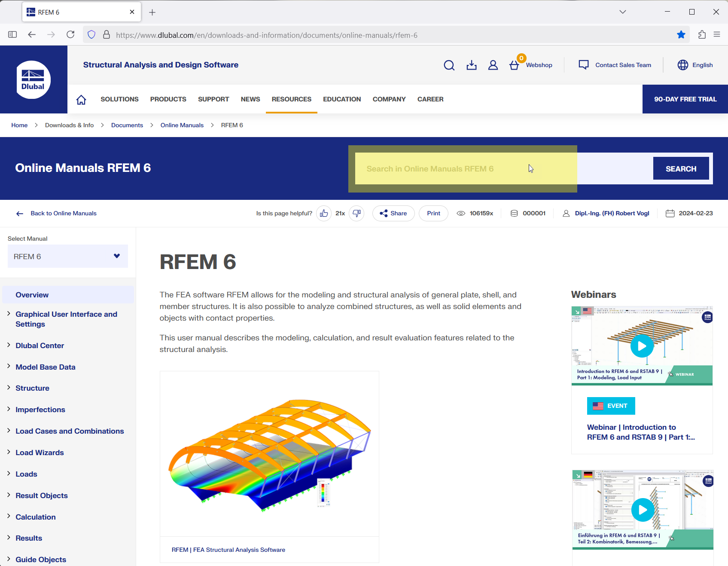The width and height of the screenshot is (728, 566).
Task: Click the Downloads icon in the header
Action: 472,65
